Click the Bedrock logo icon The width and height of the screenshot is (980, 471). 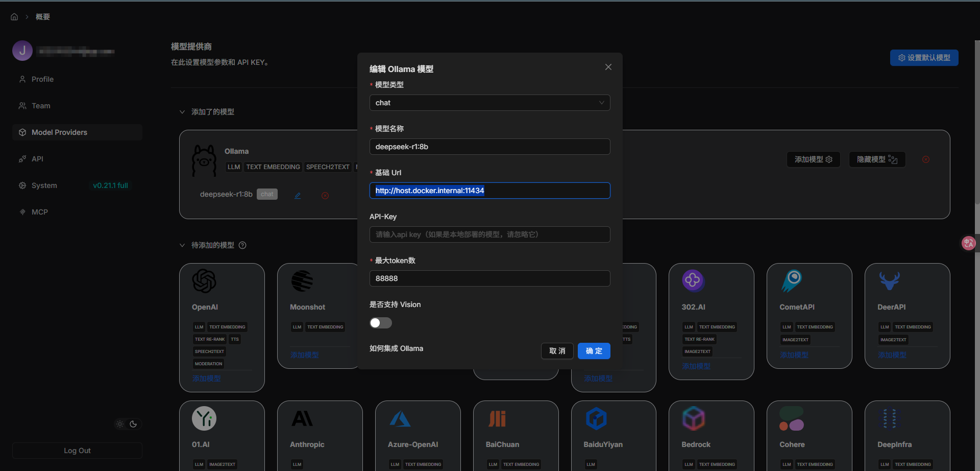(694, 418)
